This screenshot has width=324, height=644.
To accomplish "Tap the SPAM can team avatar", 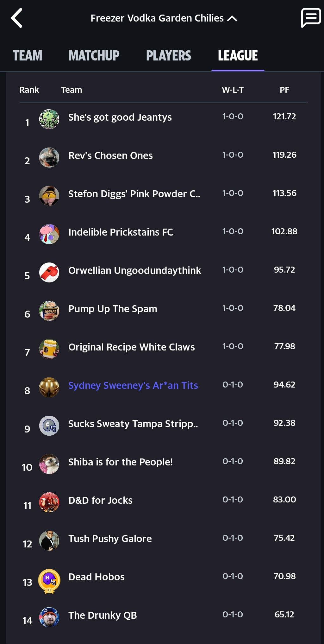I will tap(49, 311).
